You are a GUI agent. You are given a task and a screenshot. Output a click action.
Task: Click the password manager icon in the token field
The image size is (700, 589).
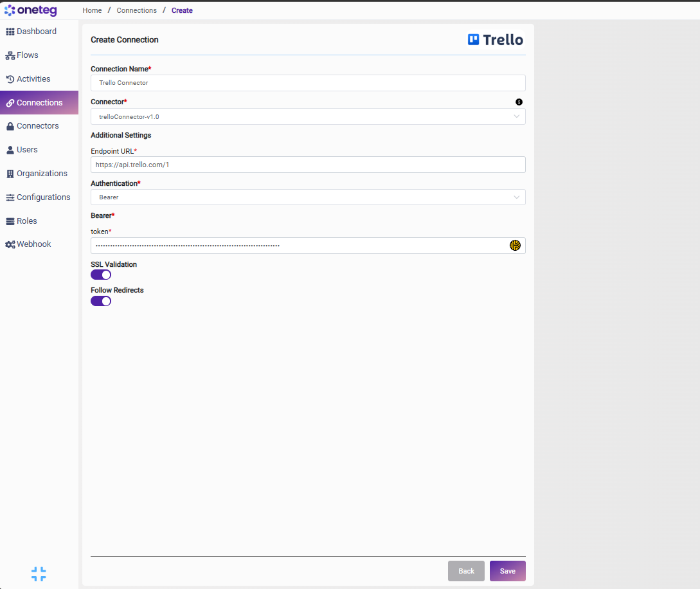click(515, 245)
